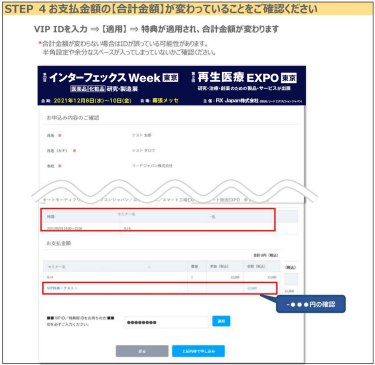Click the gray 戻る back button
This screenshot has height=365, width=375.
[x=142, y=351]
